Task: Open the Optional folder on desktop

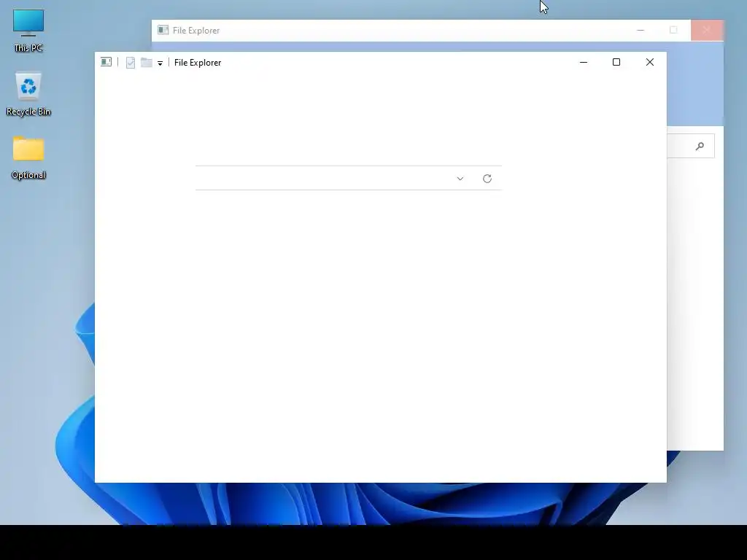Action: pyautogui.click(x=28, y=157)
